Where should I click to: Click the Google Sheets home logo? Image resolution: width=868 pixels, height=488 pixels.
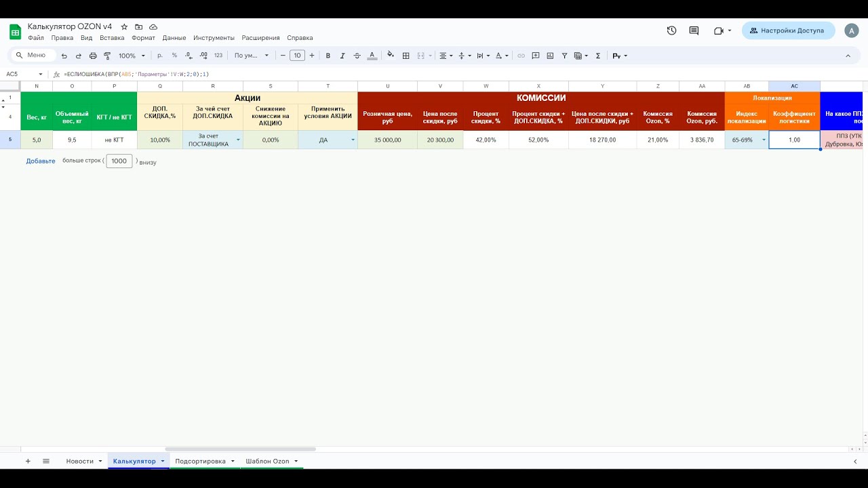coord(15,32)
